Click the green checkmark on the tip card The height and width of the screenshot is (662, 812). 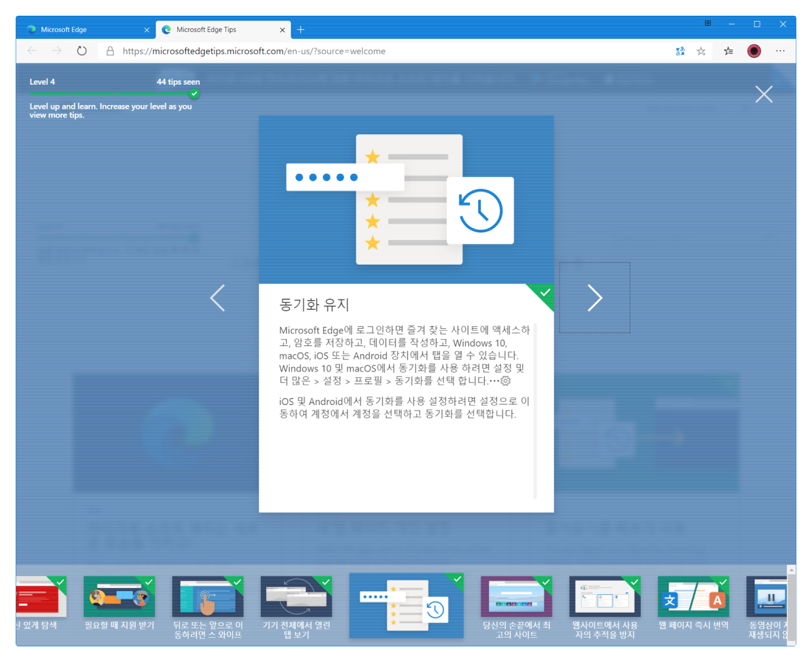[x=545, y=293]
